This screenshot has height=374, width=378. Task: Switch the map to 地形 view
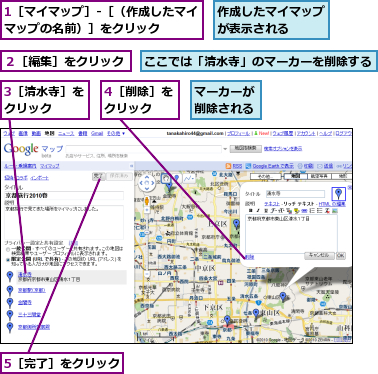342,176
